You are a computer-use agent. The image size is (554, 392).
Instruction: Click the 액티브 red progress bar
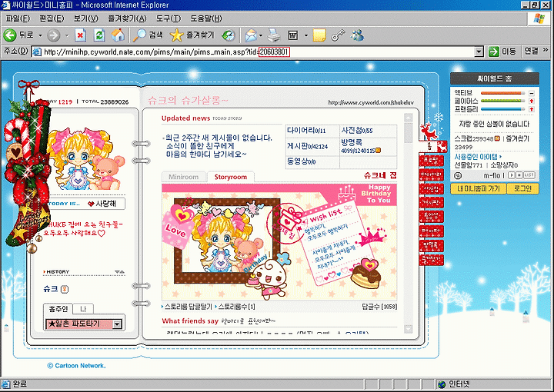point(503,94)
